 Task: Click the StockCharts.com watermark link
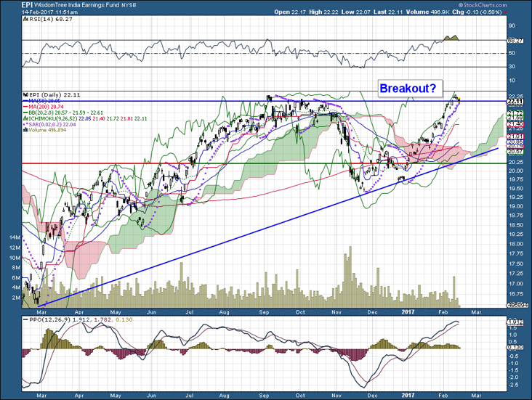483,5
